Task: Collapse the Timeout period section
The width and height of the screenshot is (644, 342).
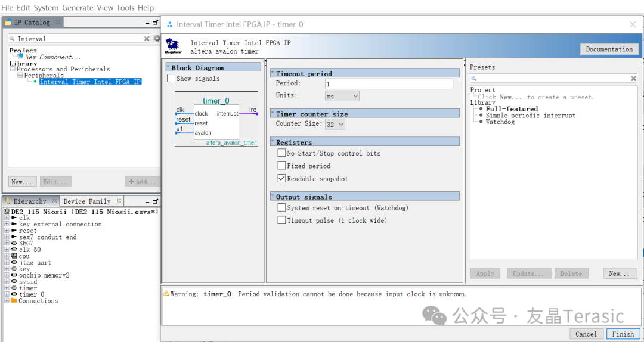Action: click(273, 73)
